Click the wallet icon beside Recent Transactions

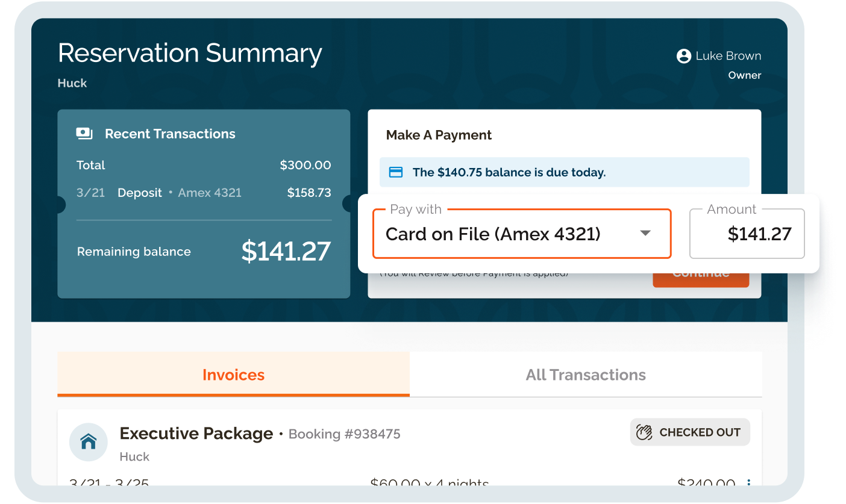84,133
